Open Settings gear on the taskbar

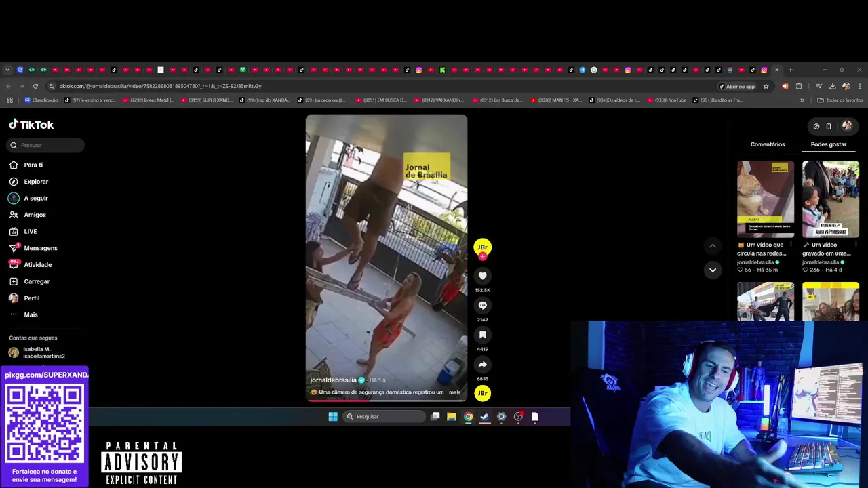tap(502, 417)
